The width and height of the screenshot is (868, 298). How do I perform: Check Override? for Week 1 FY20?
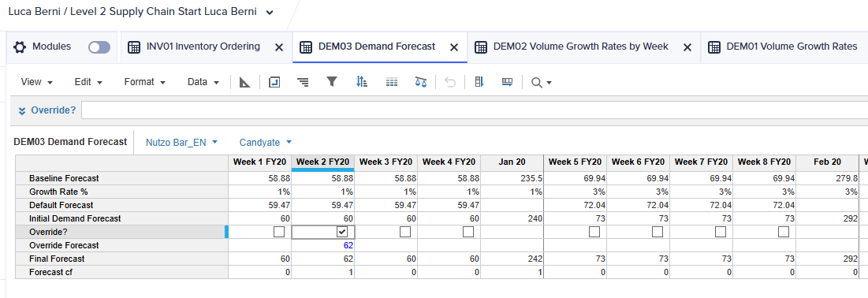coord(279,232)
